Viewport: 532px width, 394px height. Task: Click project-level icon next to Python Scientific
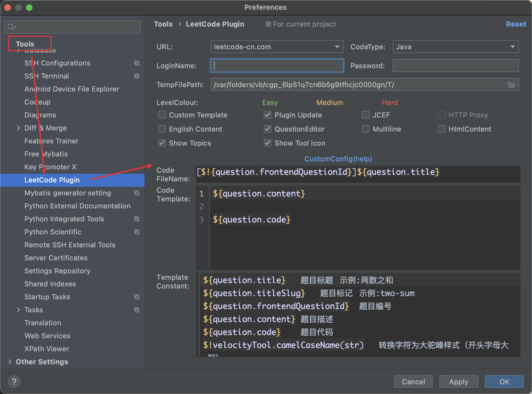(x=137, y=232)
